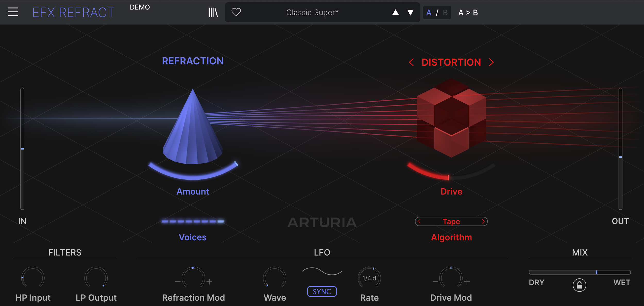Click the Drive Mod knob

[x=451, y=277]
